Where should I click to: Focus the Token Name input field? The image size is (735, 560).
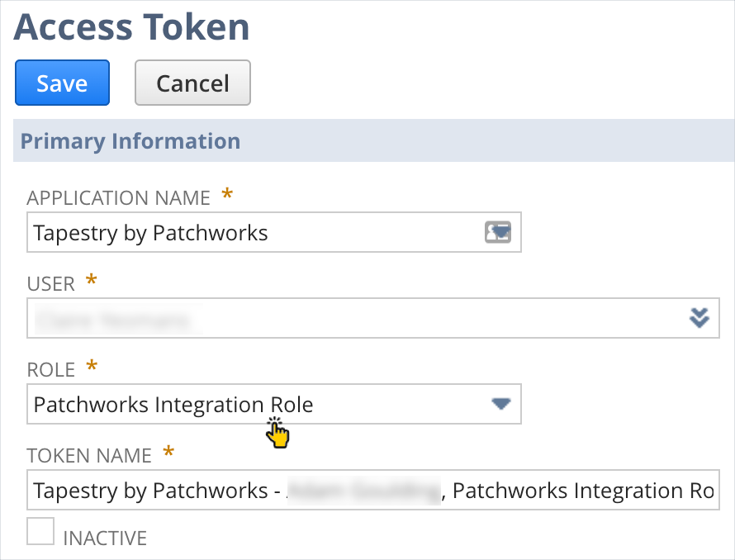pyautogui.click(x=372, y=491)
